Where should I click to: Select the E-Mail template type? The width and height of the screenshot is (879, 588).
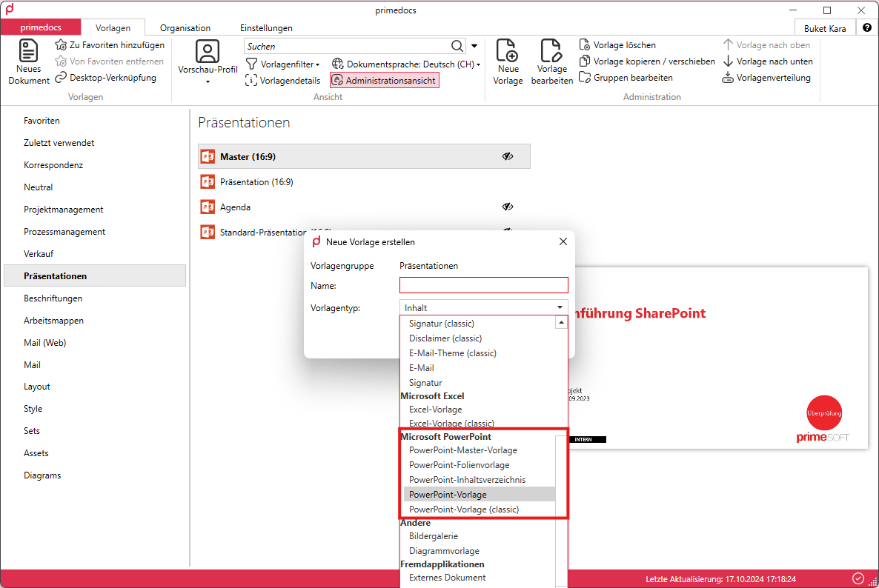pyautogui.click(x=422, y=367)
